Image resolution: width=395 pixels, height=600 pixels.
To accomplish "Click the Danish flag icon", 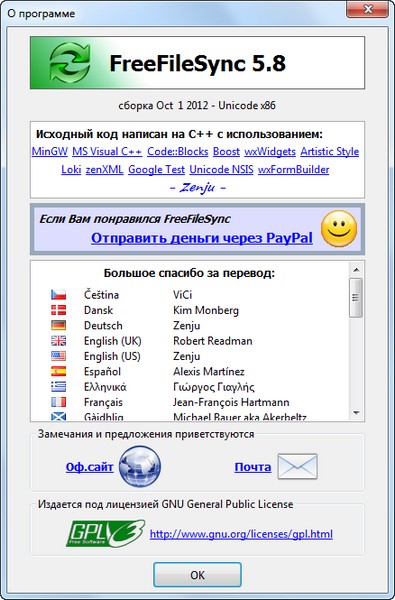I will tap(59, 310).
